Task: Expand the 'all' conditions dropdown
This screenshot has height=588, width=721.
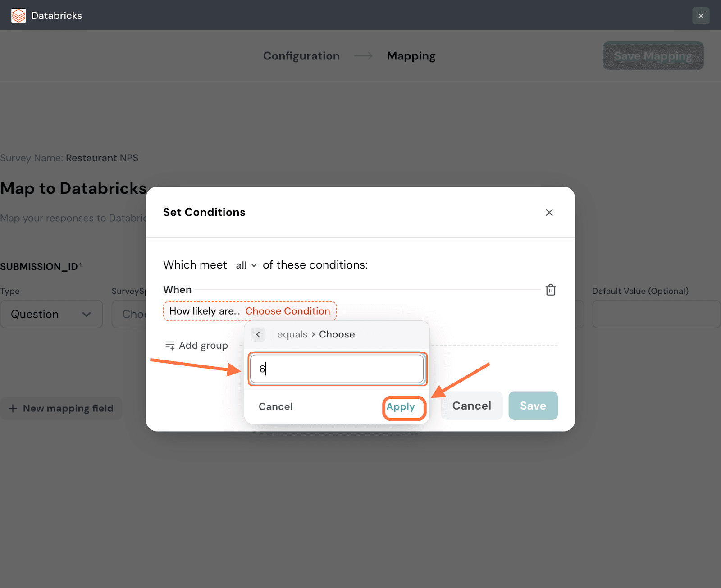Action: [x=246, y=265]
